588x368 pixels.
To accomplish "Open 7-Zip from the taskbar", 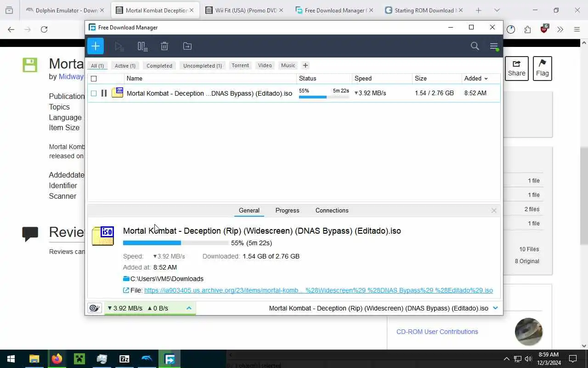I will [x=124, y=359].
